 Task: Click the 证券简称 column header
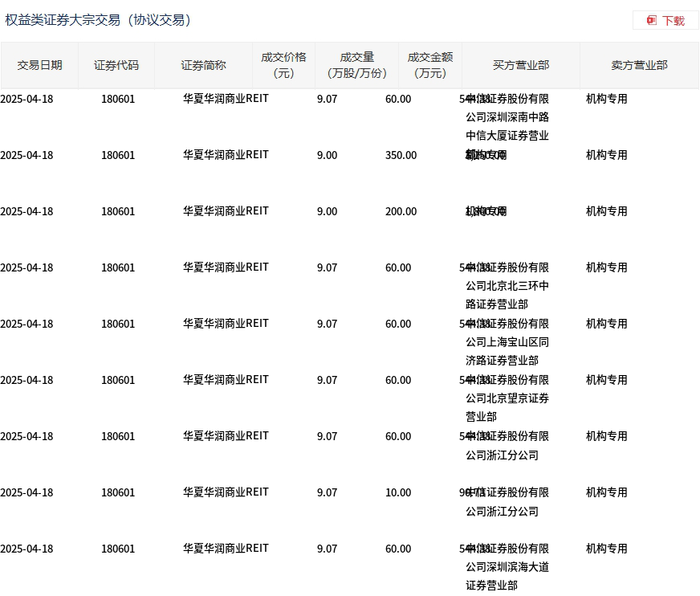(x=203, y=65)
